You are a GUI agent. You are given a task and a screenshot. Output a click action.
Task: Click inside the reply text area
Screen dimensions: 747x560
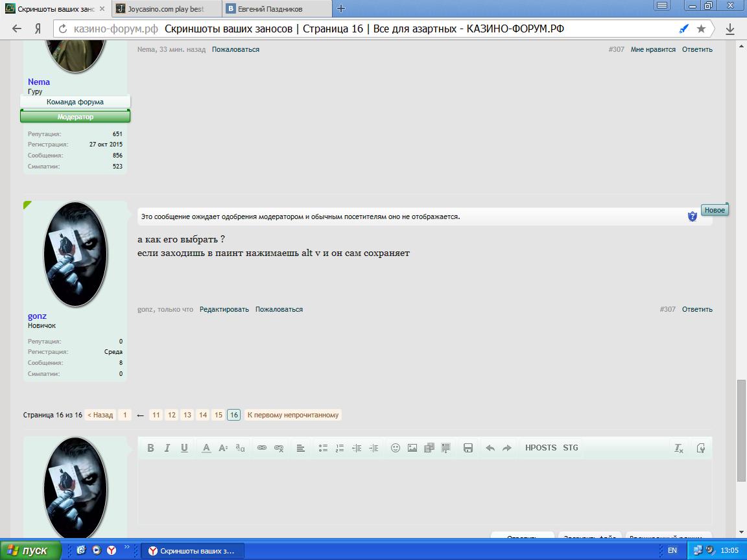point(425,492)
